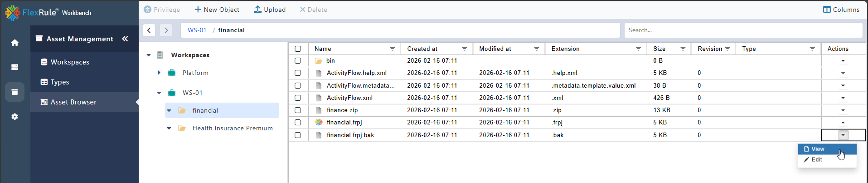Click the Upload button
Screen dimensions: 868x183
coord(270,10)
